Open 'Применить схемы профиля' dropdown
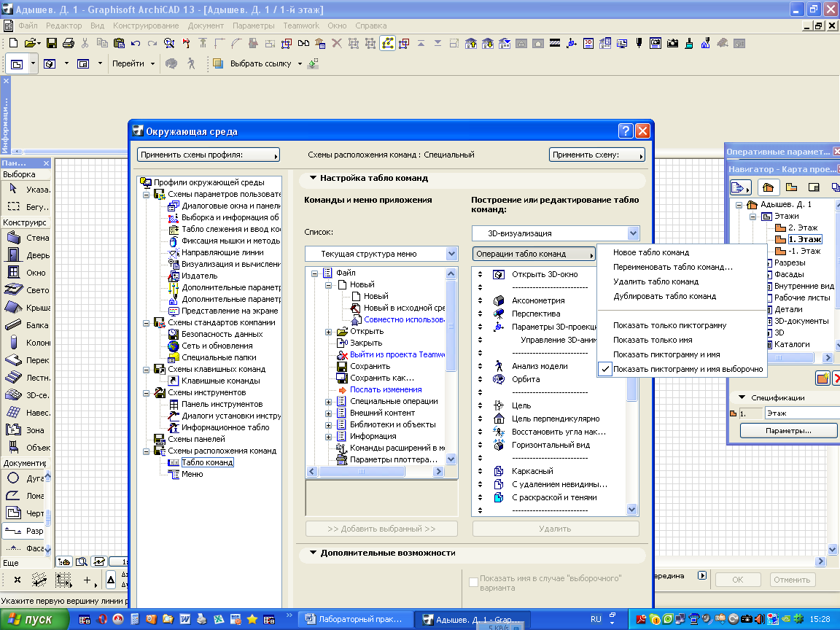840x630 pixels. point(209,155)
